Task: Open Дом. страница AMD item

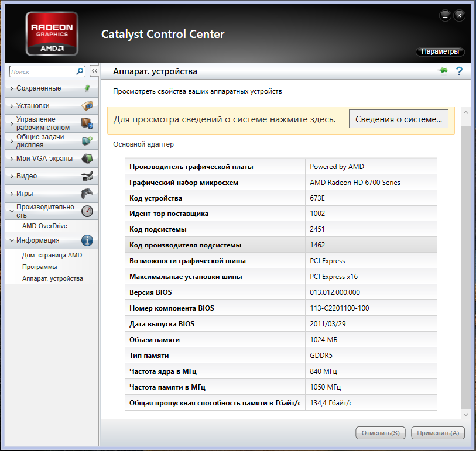Action: click(x=52, y=256)
